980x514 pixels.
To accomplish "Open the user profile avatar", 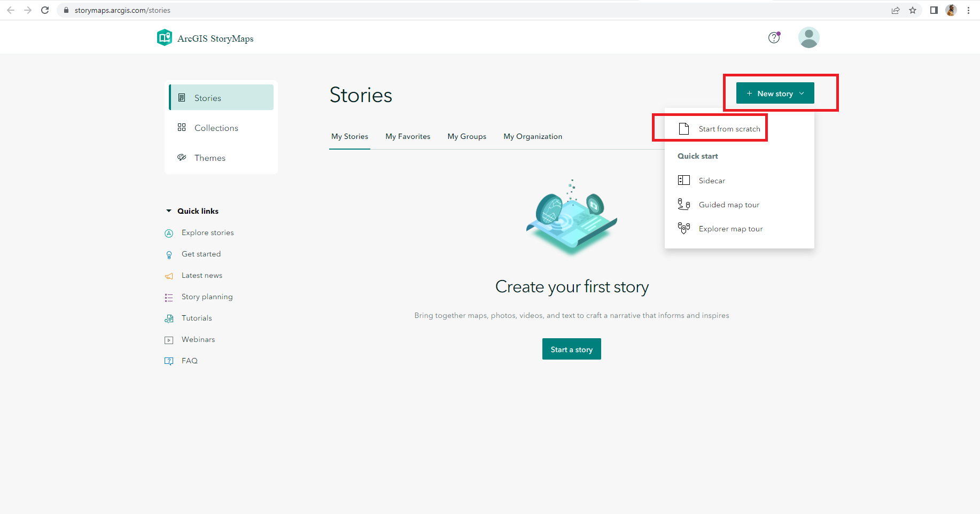I will click(x=808, y=37).
